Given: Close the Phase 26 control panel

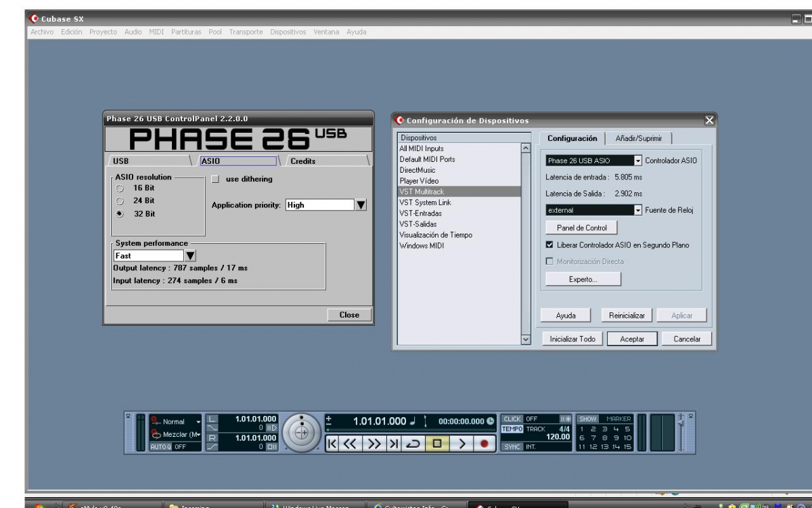Looking at the screenshot, I should pyautogui.click(x=349, y=315).
